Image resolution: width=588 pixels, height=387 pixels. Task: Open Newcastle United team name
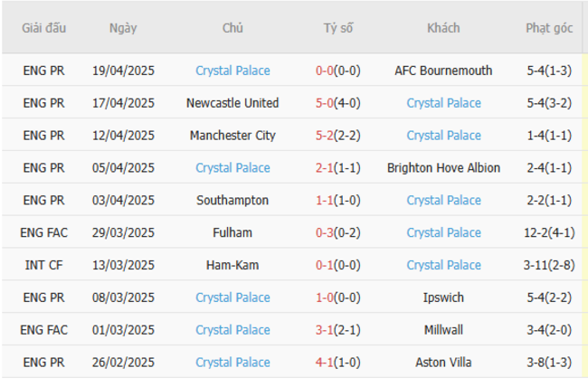(232, 103)
